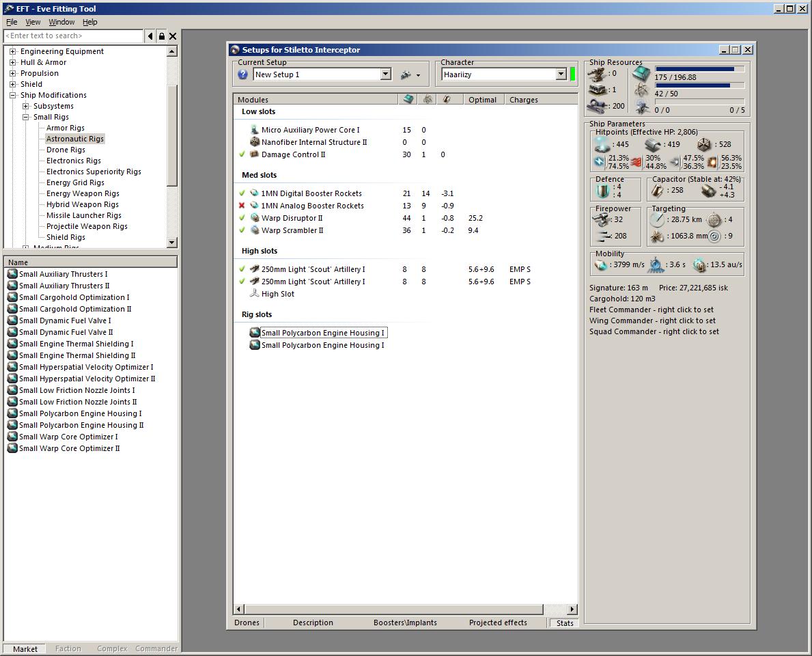Select Armor Rigs in the tree

pyautogui.click(x=66, y=128)
